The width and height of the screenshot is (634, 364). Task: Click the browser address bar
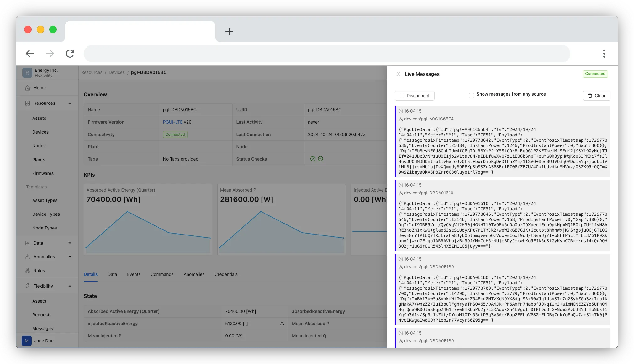point(327,54)
